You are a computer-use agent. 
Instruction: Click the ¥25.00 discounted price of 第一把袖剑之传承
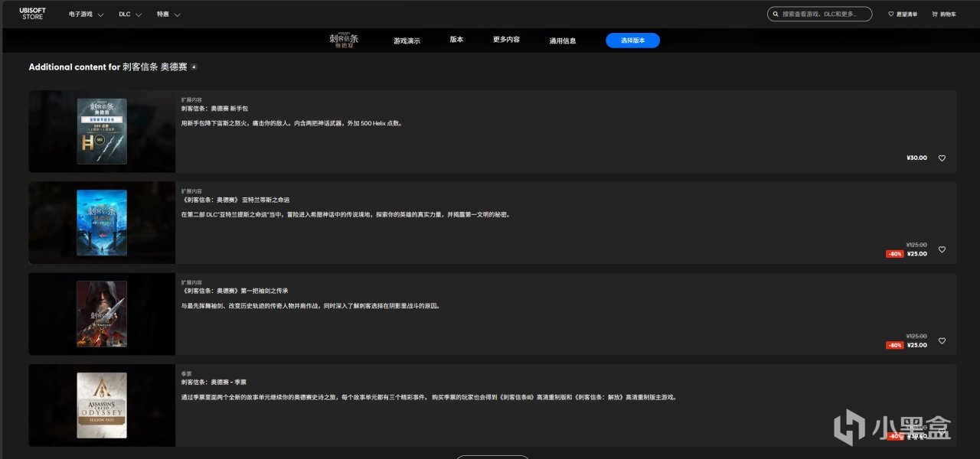click(x=916, y=345)
